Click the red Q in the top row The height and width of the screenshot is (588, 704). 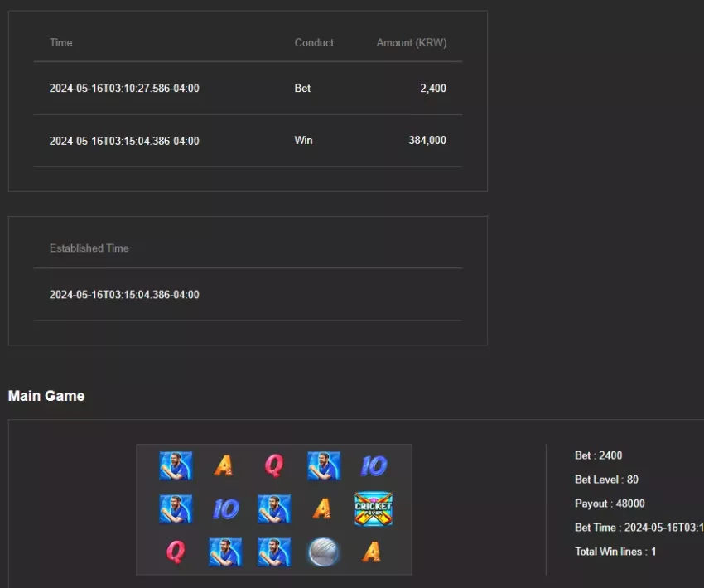click(274, 465)
